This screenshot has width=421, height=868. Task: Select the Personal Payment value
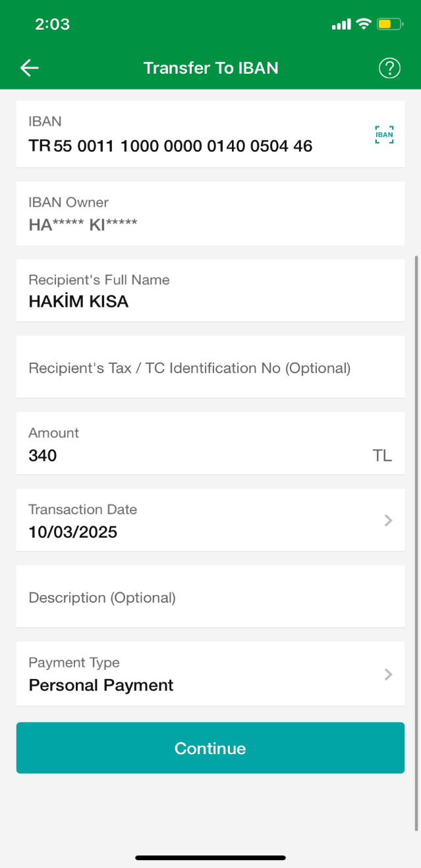pos(101,685)
